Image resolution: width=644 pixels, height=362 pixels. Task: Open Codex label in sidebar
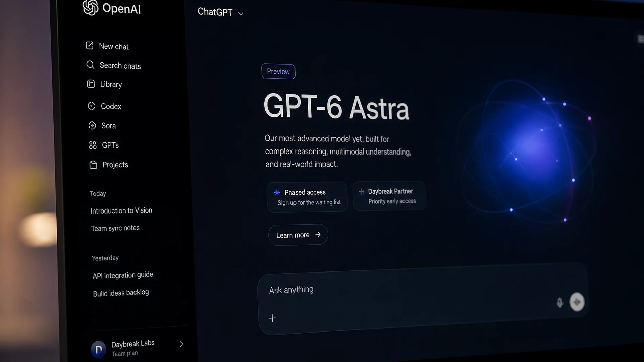[x=111, y=106]
